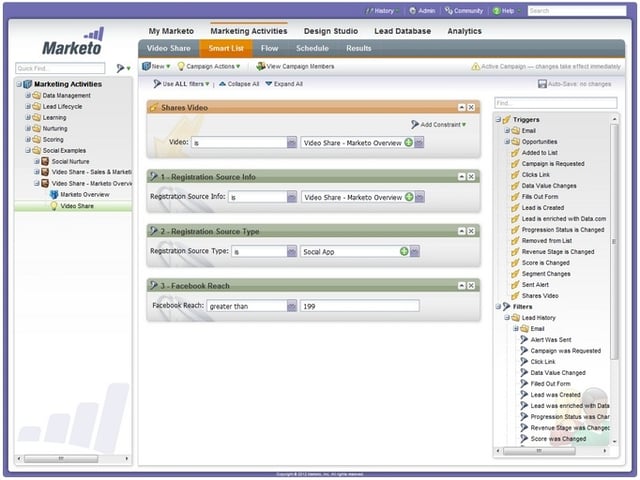Click the Facebook Reach value field
The image size is (640, 480).
click(360, 306)
